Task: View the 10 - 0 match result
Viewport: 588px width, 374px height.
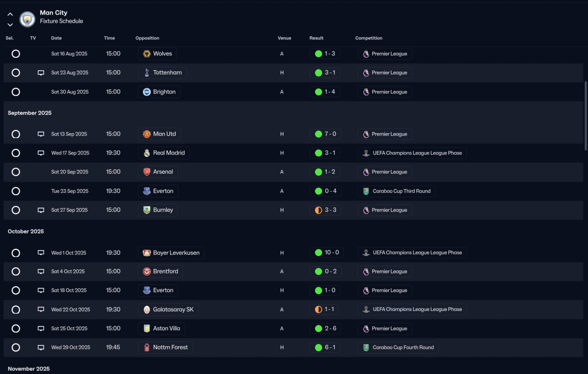Action: click(327, 253)
